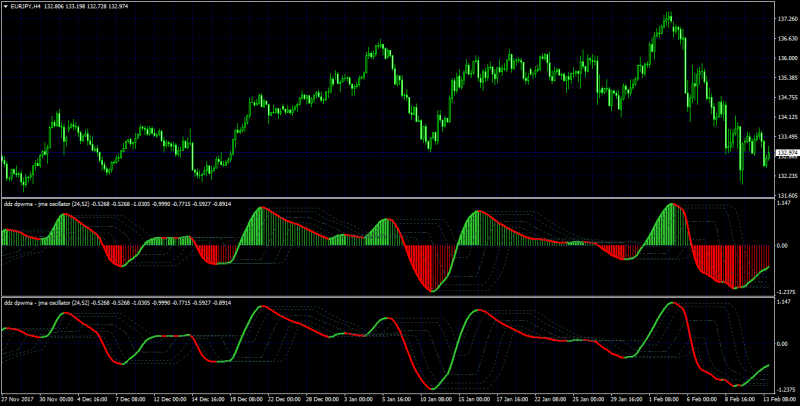Screen dimensions: 800x406
Task: Click the 0.00 label in the line-only oscillator pane
Action: point(784,343)
